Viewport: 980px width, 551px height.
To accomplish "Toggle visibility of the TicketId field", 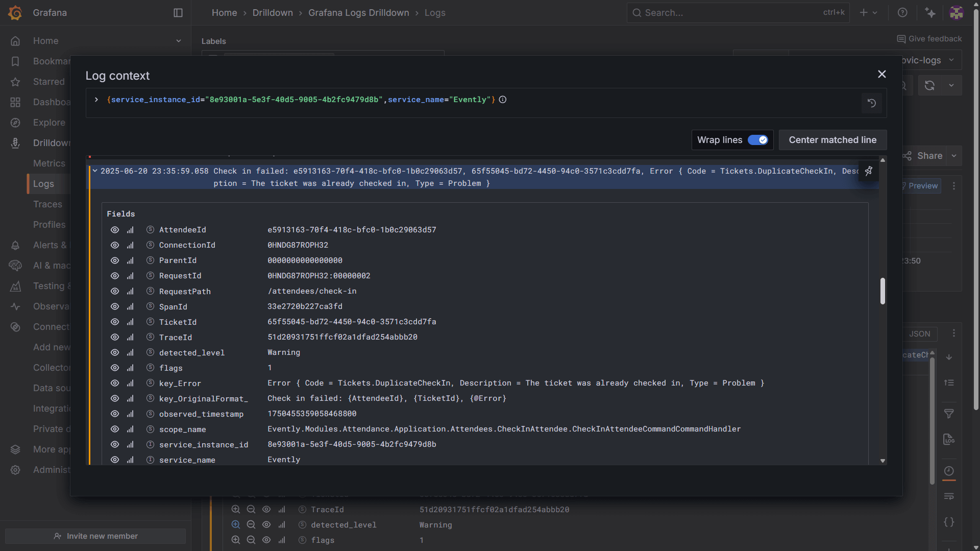I will click(114, 322).
